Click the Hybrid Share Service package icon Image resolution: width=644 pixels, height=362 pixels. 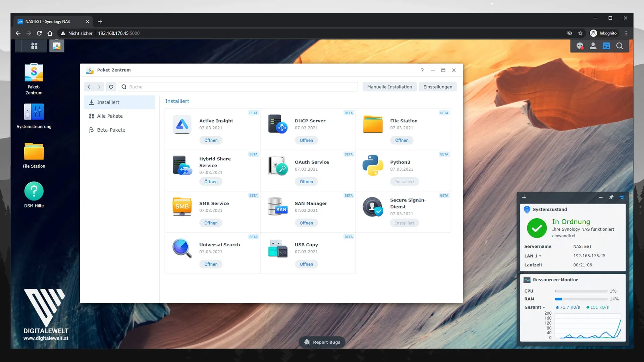(182, 165)
